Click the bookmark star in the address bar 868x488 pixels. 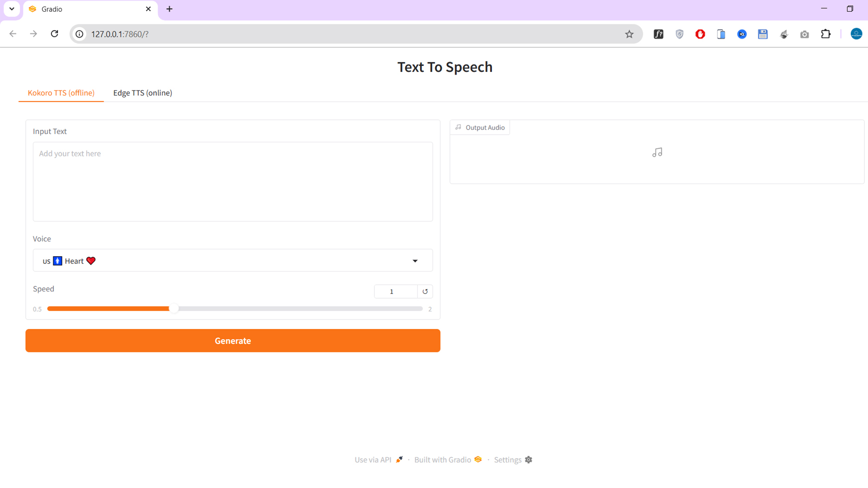pos(629,34)
